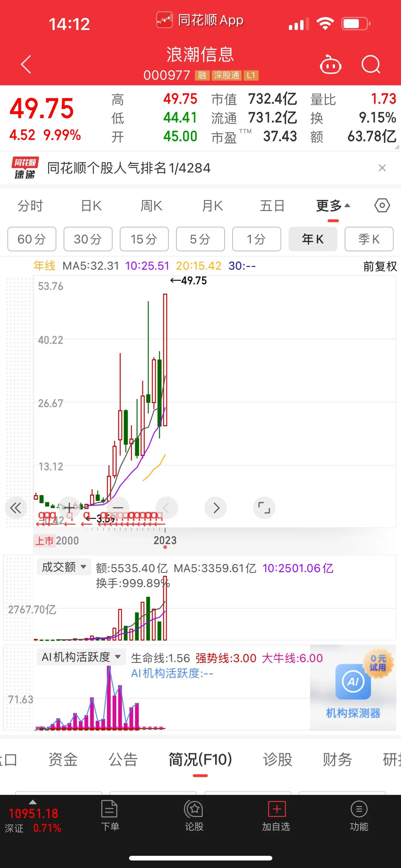This screenshot has width=401, height=868.
Task: Select 年K period
Action: click(x=313, y=239)
